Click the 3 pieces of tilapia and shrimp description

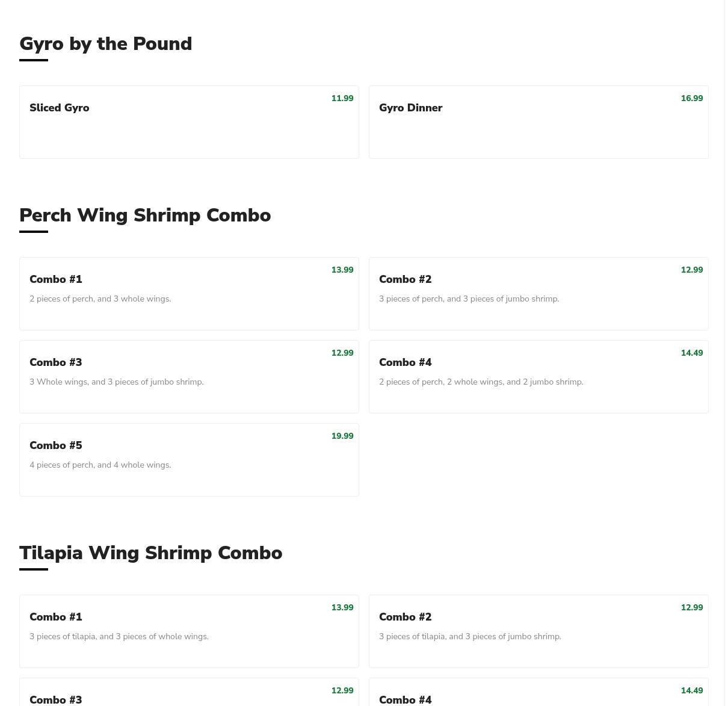point(470,637)
